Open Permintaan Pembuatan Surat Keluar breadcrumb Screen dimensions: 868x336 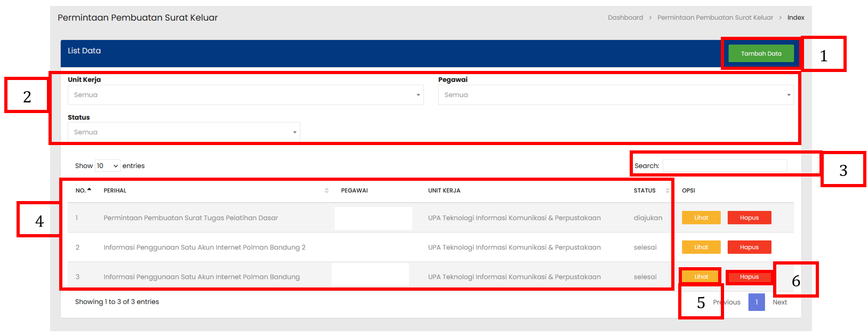[715, 18]
